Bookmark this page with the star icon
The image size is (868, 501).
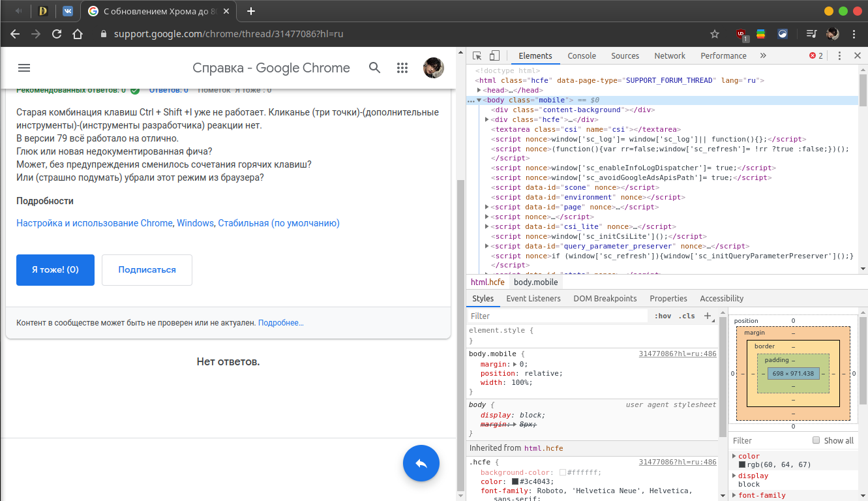coord(715,34)
